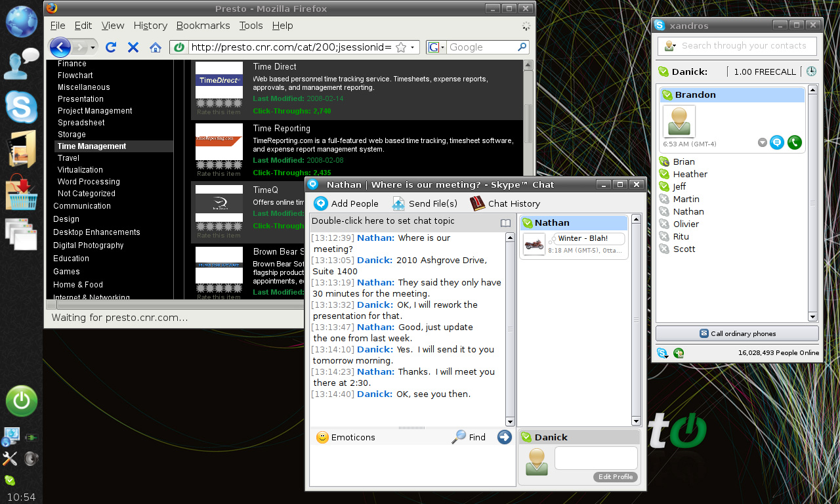The image size is (840, 504).
Task: Click the search magnifier in Google box
Action: point(522,47)
